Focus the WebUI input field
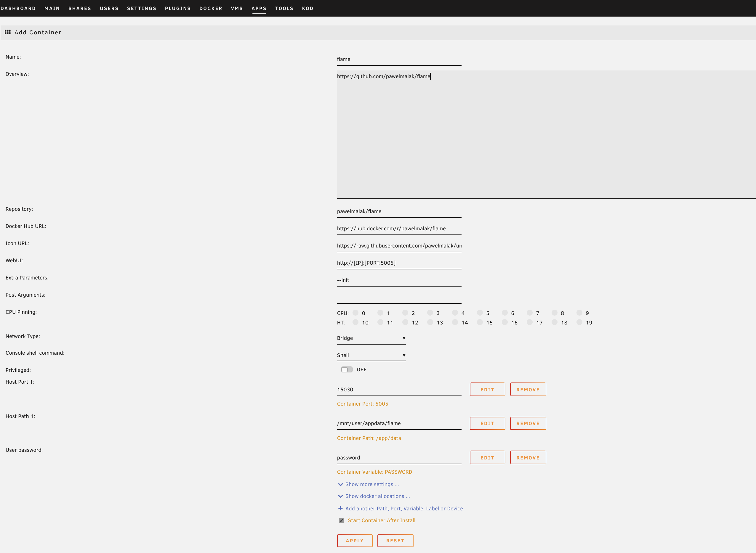 399,263
